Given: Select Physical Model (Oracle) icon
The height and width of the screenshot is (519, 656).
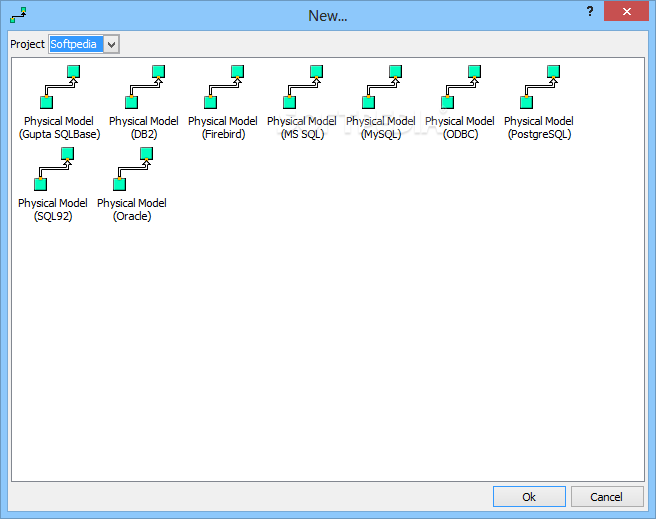Looking at the screenshot, I should [133, 169].
